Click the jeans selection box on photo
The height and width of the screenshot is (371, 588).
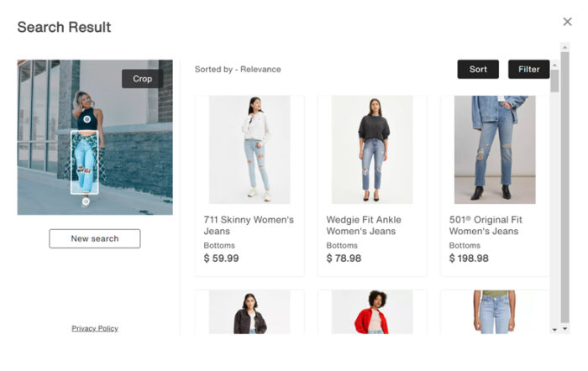tap(85, 162)
